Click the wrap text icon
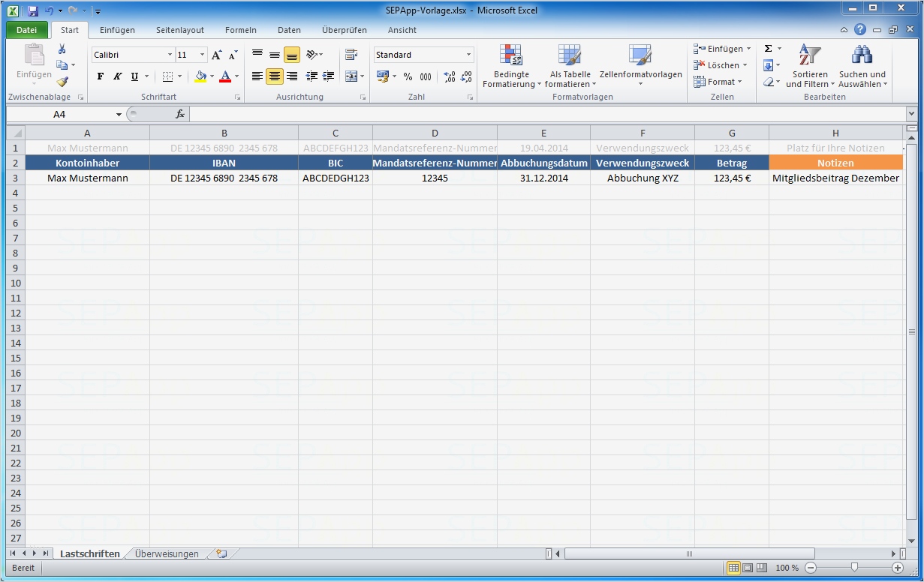 click(x=351, y=55)
